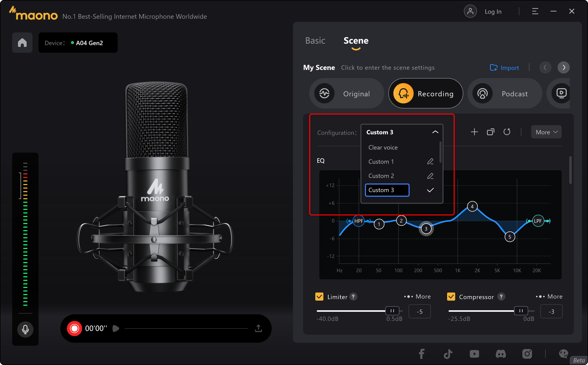Select the Podcast scene
588x365 pixels.
click(x=505, y=93)
